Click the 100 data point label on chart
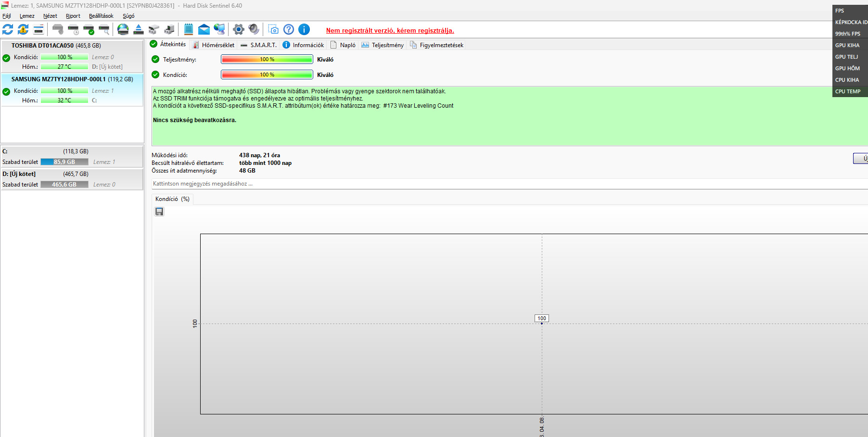 tap(542, 318)
